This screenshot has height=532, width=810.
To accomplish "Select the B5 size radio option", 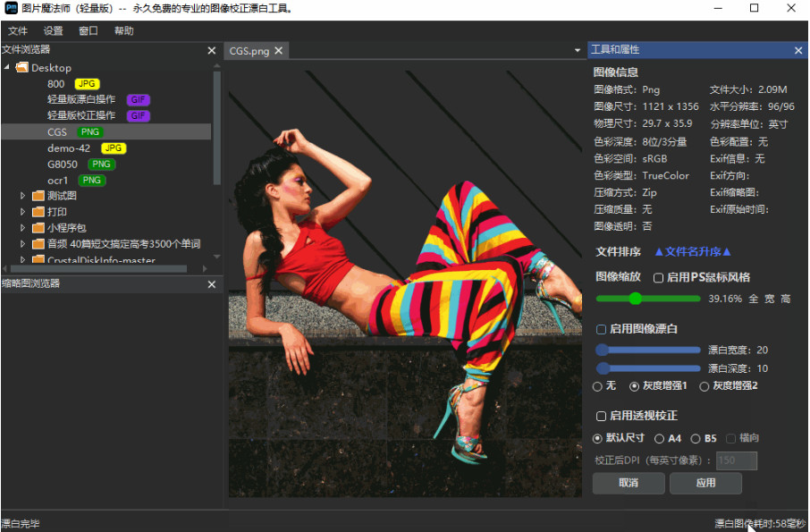I will pyautogui.click(x=696, y=439).
